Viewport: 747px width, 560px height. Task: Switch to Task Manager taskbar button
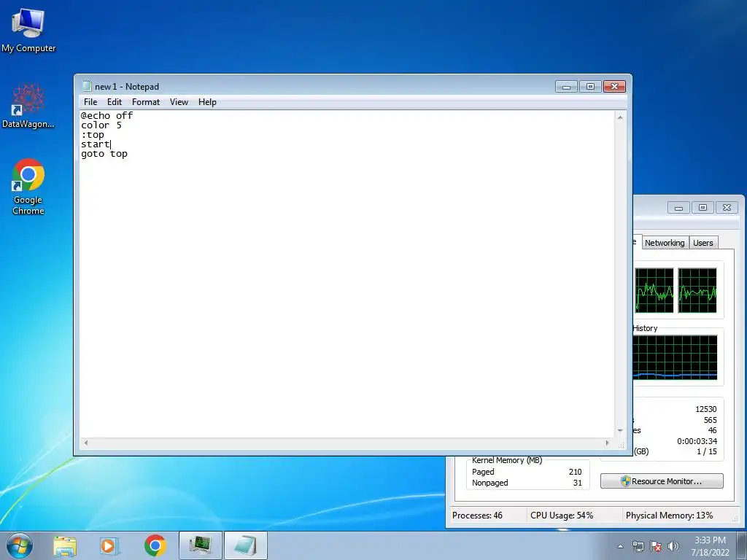click(201, 545)
